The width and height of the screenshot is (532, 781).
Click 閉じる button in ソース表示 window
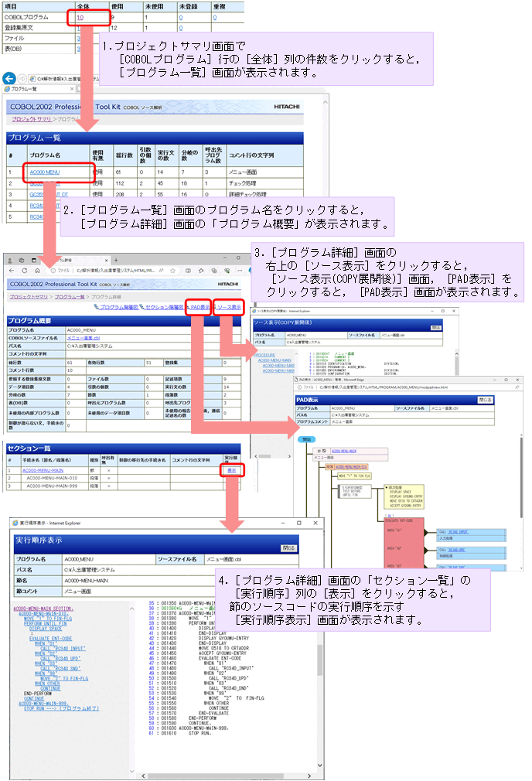pyautogui.click(x=436, y=327)
